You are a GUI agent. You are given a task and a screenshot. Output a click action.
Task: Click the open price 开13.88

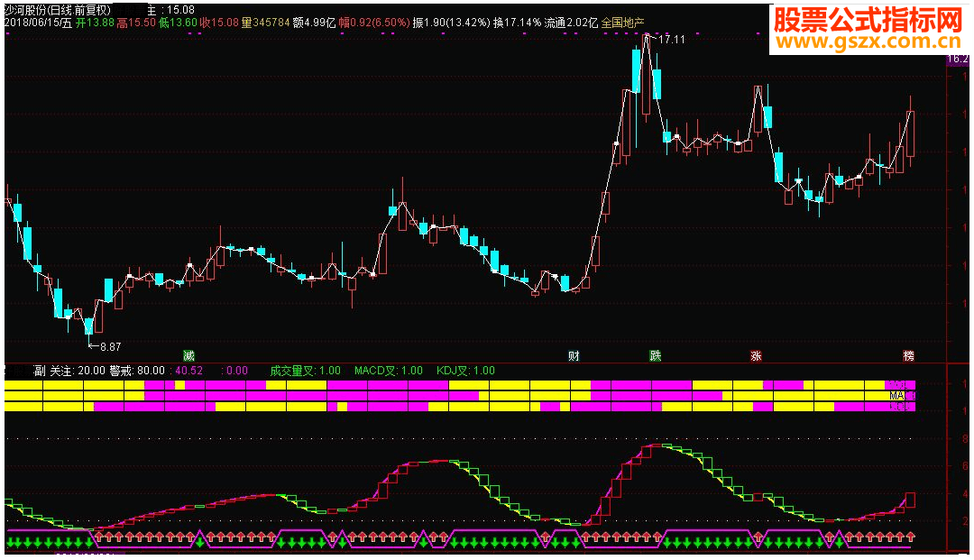point(95,23)
